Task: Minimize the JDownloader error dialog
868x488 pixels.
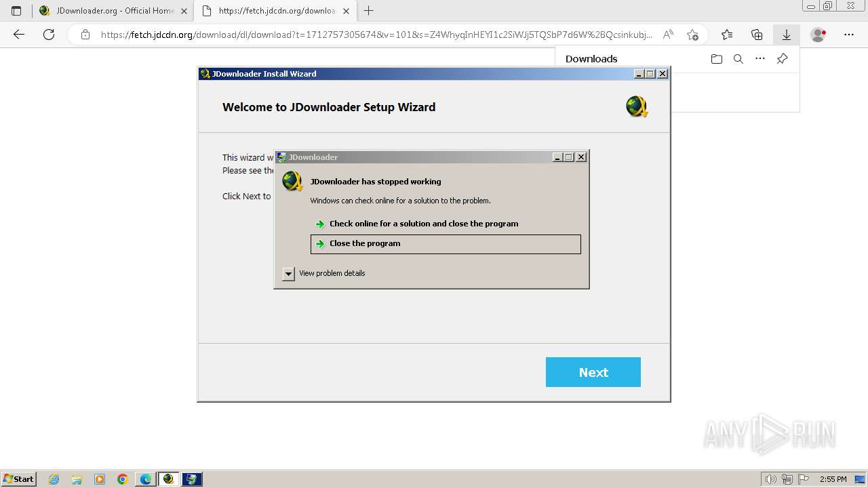Action: tap(557, 157)
